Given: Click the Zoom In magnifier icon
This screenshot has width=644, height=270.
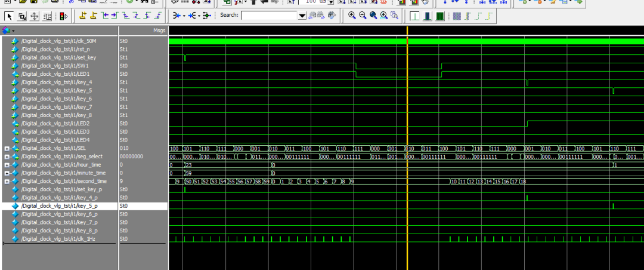Looking at the screenshot, I should click(352, 16).
